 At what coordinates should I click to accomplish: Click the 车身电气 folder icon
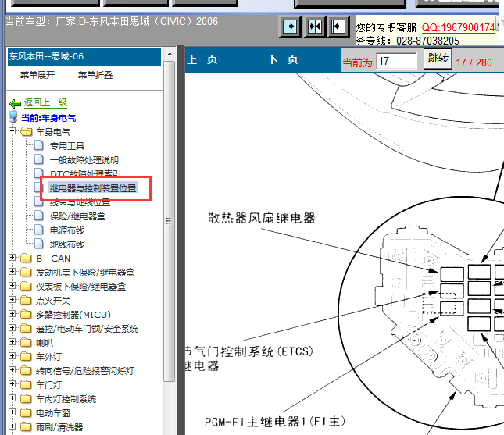[x=27, y=131]
